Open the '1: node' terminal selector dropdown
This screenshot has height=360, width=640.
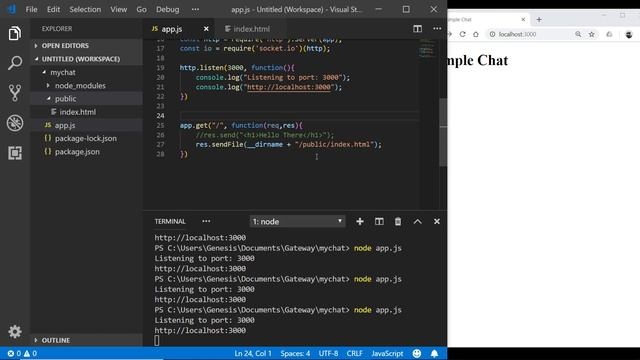(x=297, y=221)
